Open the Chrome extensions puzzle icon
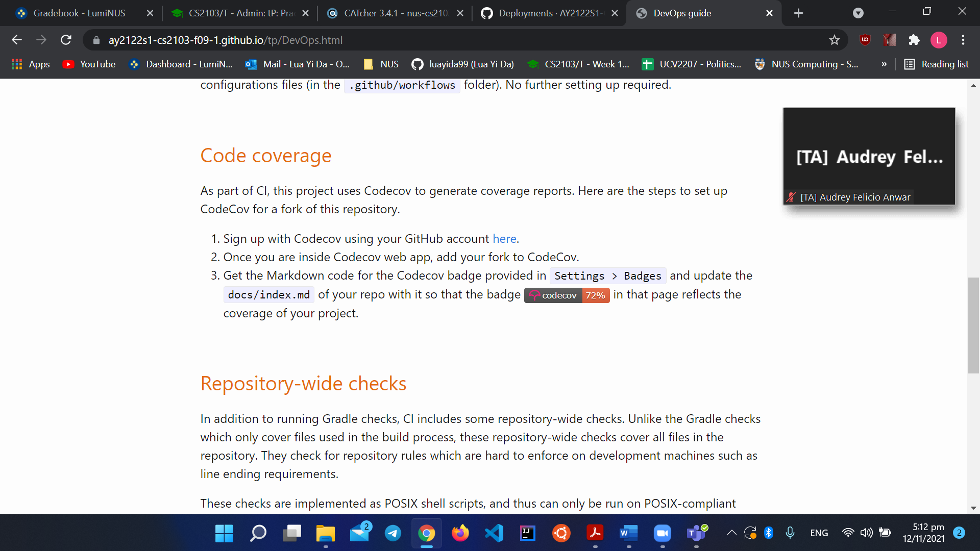The image size is (980, 551). (x=915, y=40)
